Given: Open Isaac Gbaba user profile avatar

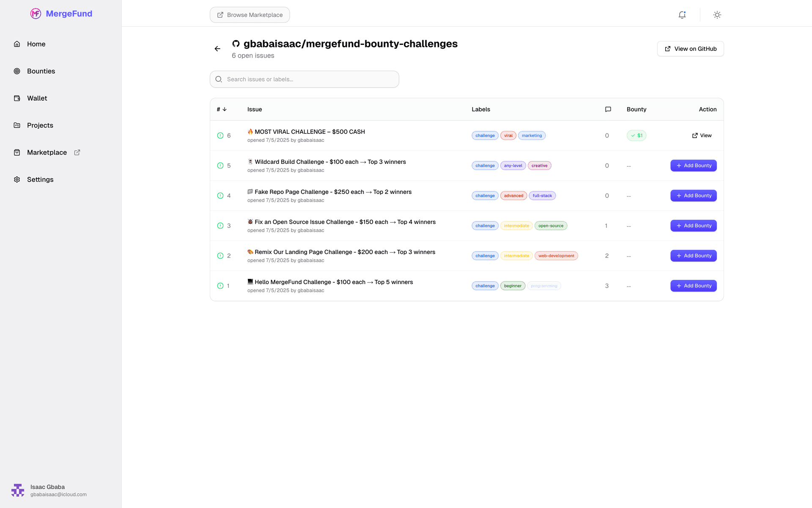Looking at the screenshot, I should coord(18,490).
